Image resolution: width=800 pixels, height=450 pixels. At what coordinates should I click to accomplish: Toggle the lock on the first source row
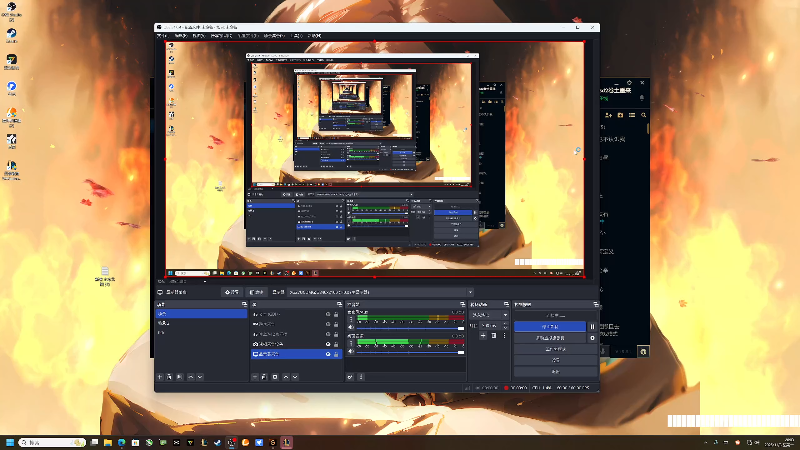tap(336, 314)
